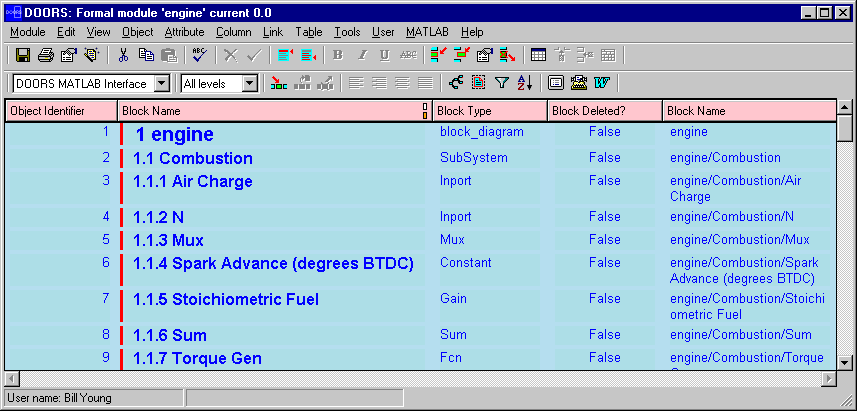The image size is (857, 411).
Task: Click the typewriter icon
Action: coord(579,83)
